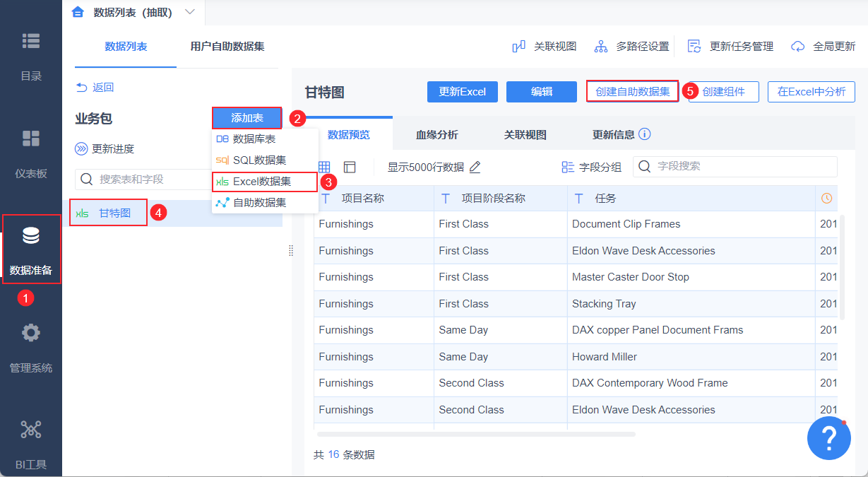Click the home icon next to 数据列表 (抽取)
This screenshot has width=868, height=477.
point(78,12)
